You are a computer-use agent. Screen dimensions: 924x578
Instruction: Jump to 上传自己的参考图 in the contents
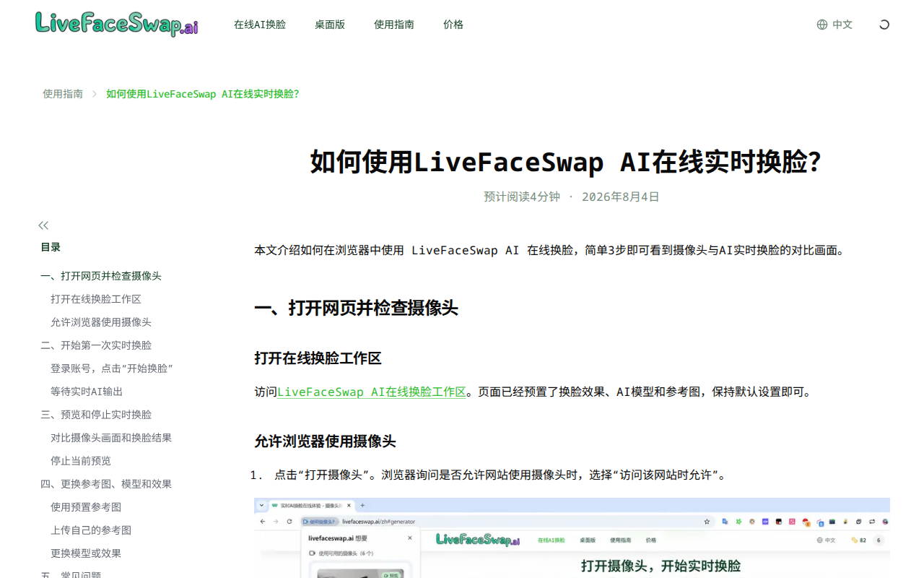[91, 530]
